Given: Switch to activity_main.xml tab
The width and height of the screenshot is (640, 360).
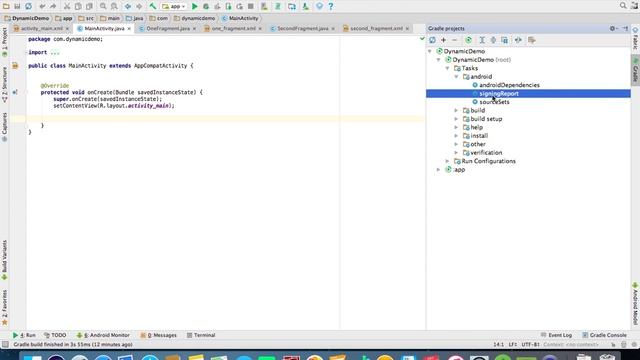Looking at the screenshot, I should click(42, 29).
